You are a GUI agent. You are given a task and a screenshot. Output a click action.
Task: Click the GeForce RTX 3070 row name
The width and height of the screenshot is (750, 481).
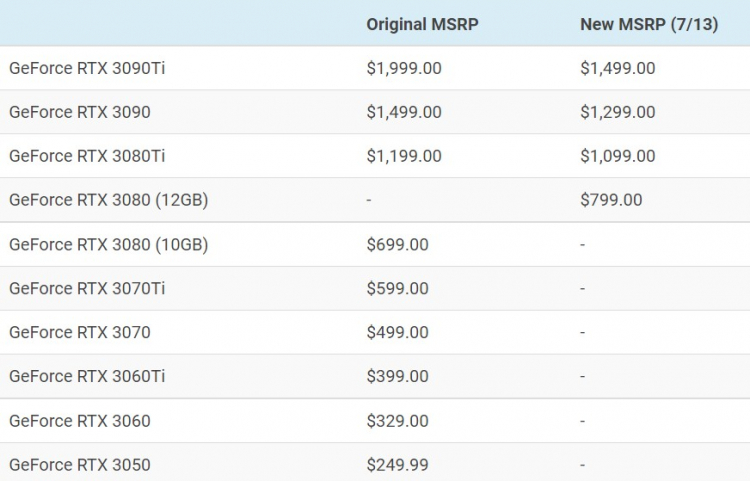79,332
